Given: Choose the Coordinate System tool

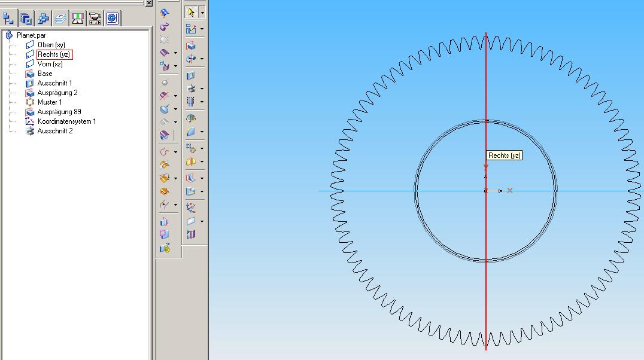Looking at the screenshot, I should tap(191, 208).
